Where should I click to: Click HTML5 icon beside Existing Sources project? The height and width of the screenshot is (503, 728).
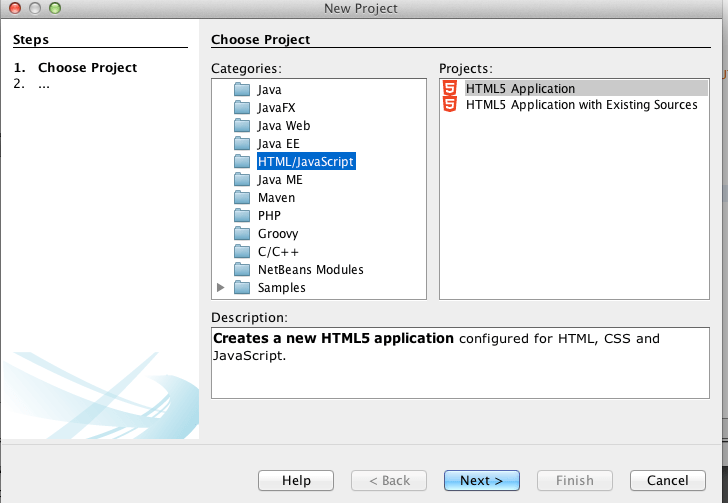[x=449, y=104]
